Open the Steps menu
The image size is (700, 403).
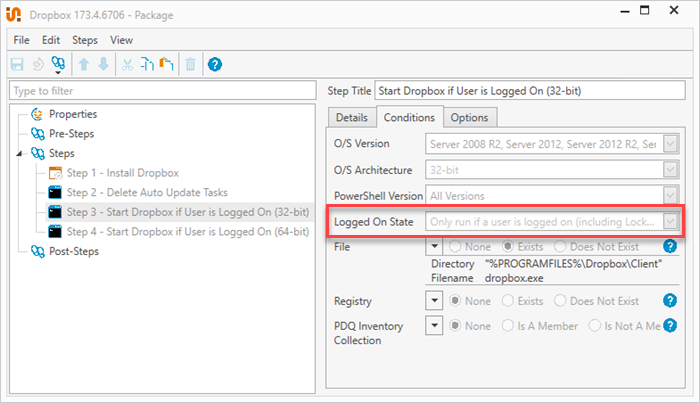click(85, 40)
